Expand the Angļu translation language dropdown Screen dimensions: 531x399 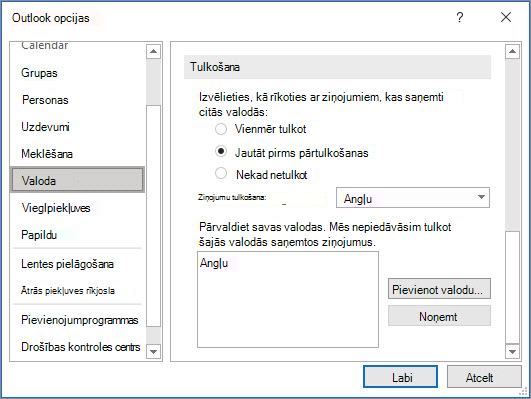coord(413,197)
